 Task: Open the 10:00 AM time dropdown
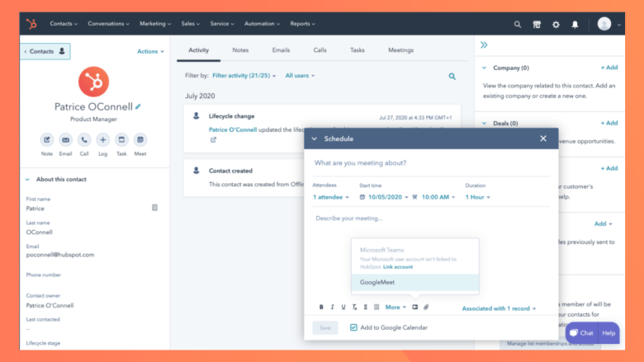click(438, 197)
